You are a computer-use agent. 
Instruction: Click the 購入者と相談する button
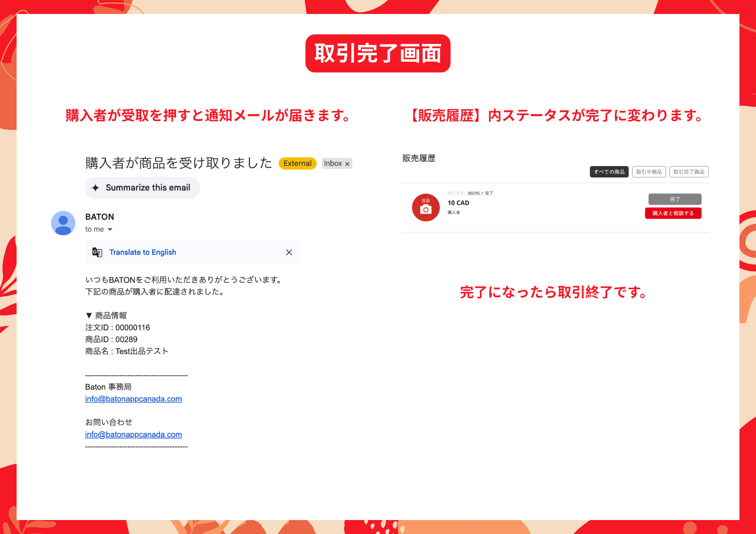point(673,213)
